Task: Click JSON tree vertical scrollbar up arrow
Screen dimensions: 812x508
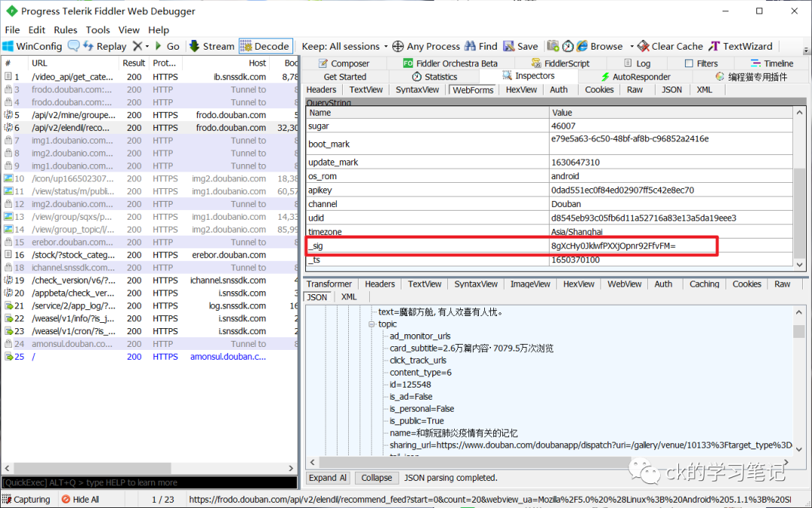Action: point(798,312)
